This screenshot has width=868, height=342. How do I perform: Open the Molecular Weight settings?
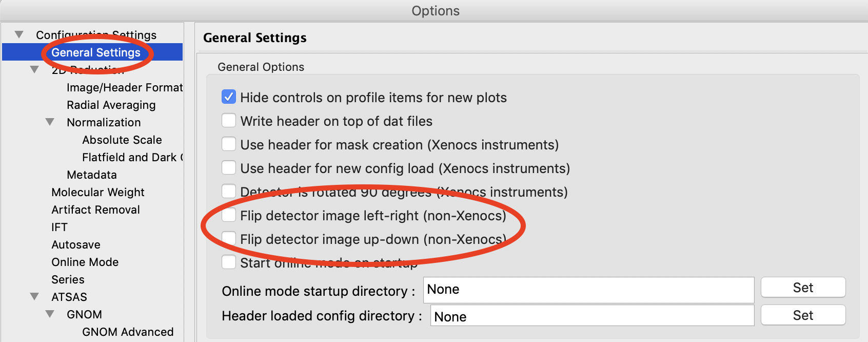click(98, 192)
